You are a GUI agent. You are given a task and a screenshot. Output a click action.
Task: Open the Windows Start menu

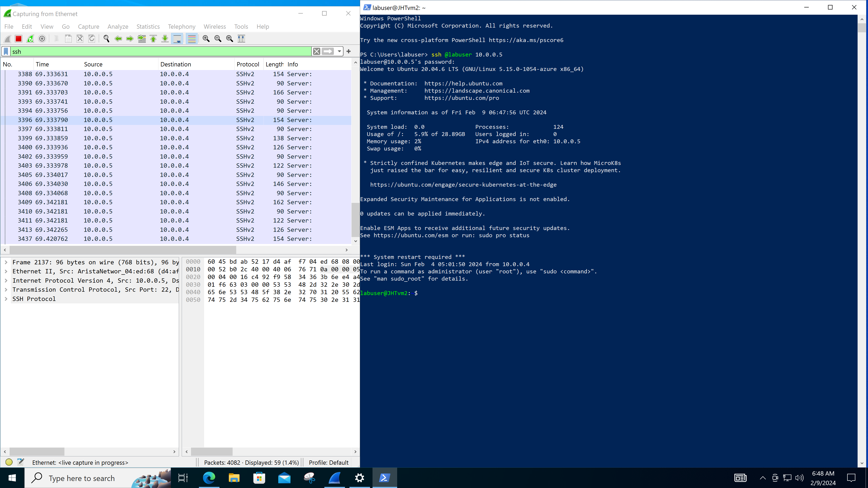(x=12, y=478)
